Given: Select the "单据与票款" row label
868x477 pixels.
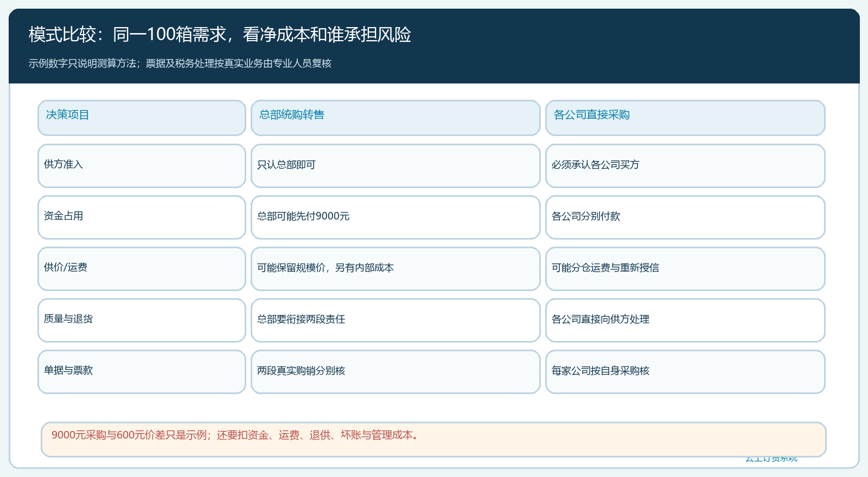Looking at the screenshot, I should point(142,372).
